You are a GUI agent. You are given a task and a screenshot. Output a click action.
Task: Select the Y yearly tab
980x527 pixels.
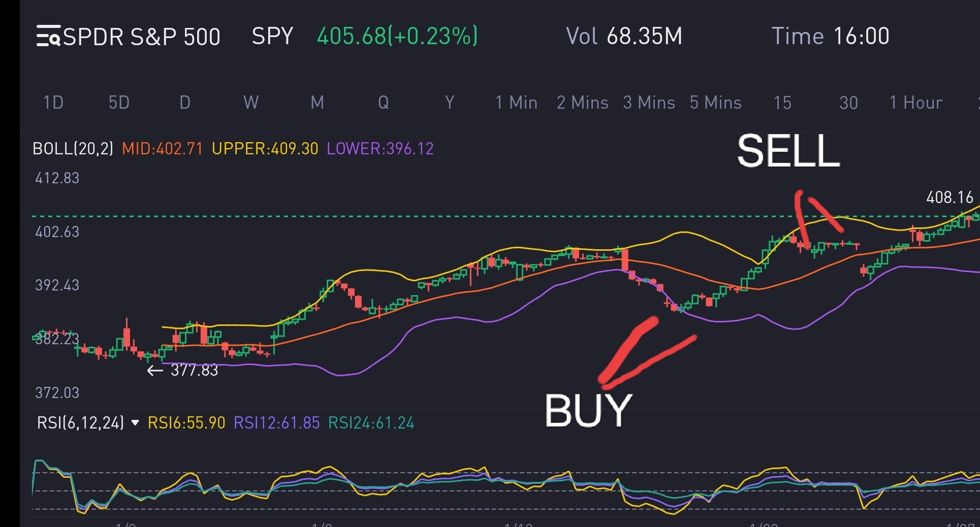(x=450, y=103)
